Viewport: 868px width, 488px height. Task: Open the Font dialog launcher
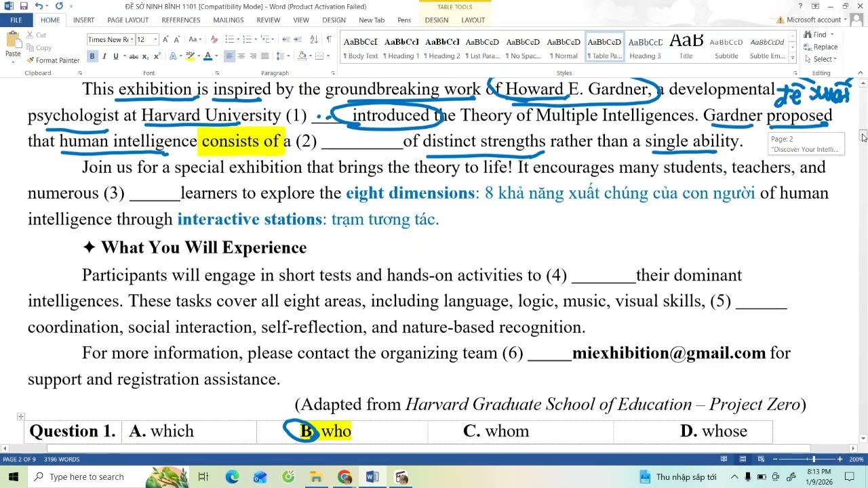point(217,73)
